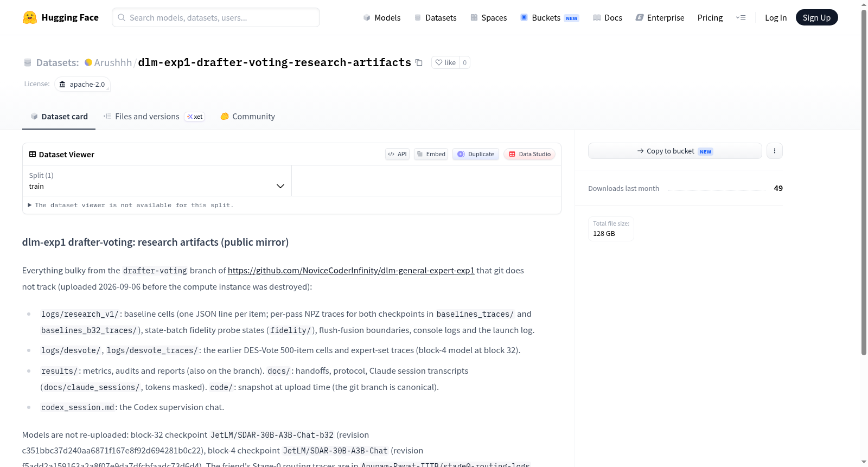
Task: Click the Total file size 128 GB box
Action: coord(611,229)
